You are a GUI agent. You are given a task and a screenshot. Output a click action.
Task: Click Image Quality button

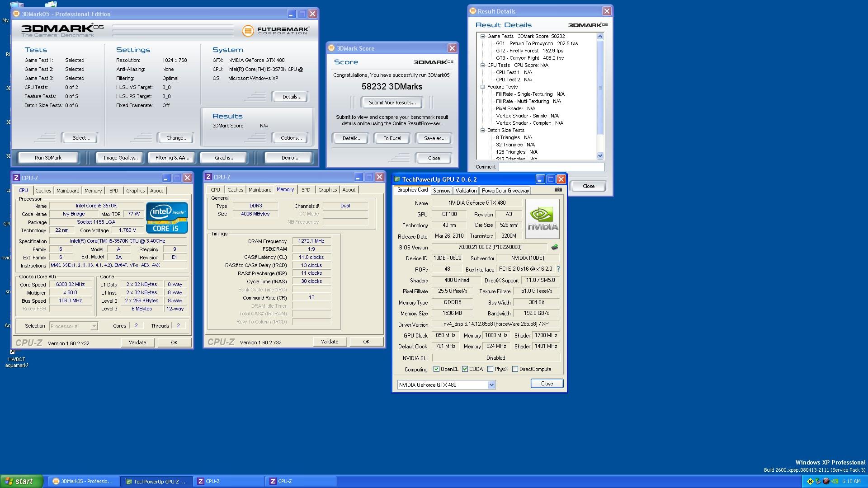click(x=120, y=158)
